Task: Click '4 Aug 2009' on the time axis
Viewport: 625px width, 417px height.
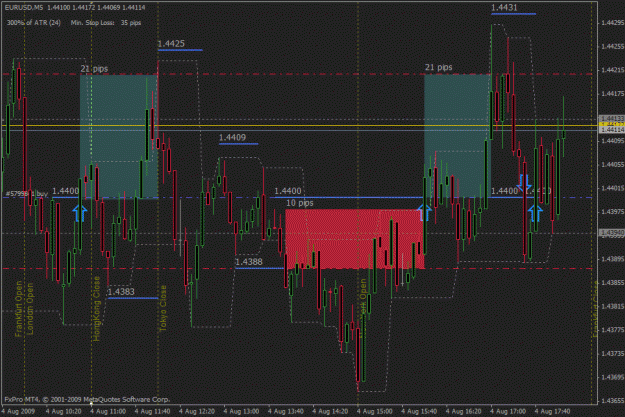Action: pyautogui.click(x=18, y=411)
